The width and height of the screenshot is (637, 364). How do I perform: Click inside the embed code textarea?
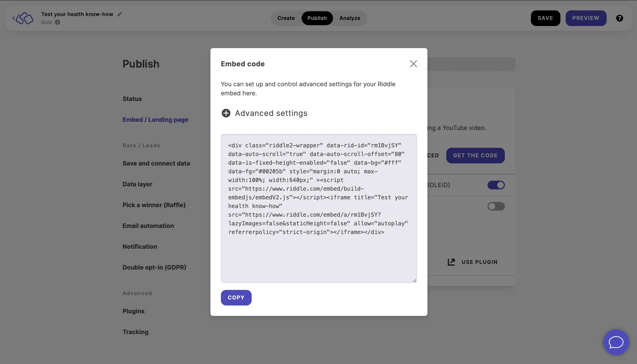coord(319,208)
